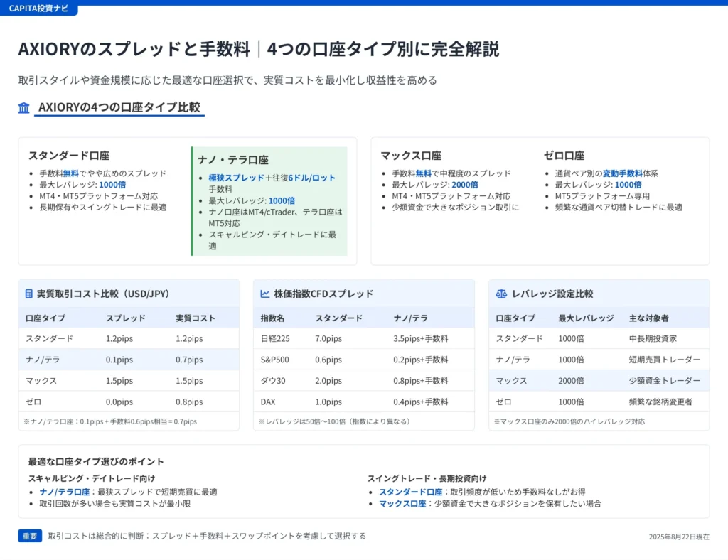728x560 pixels.
Task: Click the 0.1pips spread cell for ナノ/テラ
Action: click(x=119, y=360)
